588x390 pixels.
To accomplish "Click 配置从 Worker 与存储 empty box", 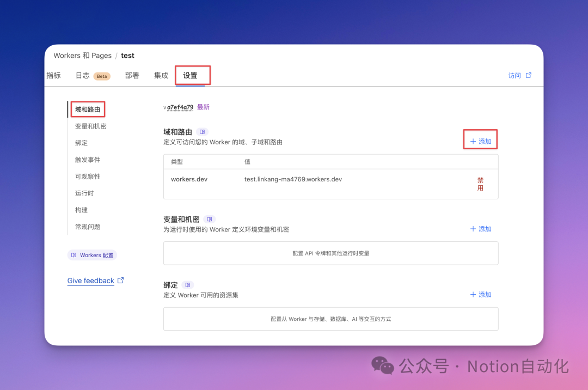I will point(331,319).
